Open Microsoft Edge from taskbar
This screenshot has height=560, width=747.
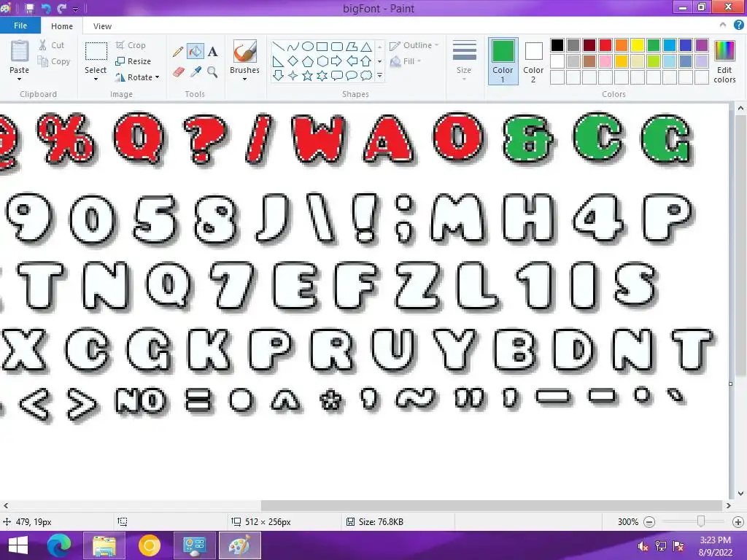point(59,545)
